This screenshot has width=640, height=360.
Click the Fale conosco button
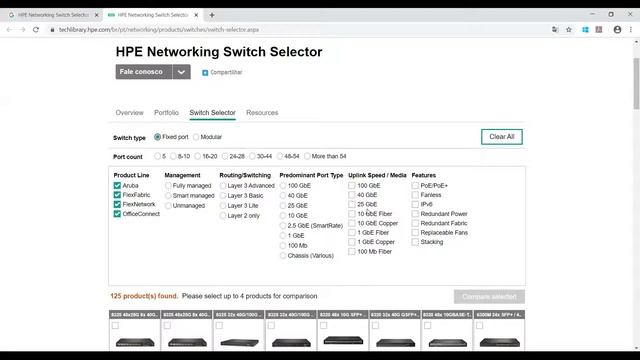click(x=144, y=72)
